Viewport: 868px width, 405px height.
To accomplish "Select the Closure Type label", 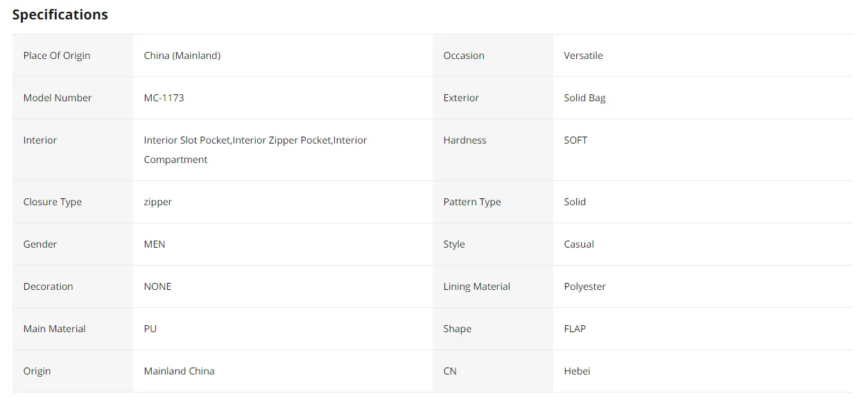I will (53, 202).
